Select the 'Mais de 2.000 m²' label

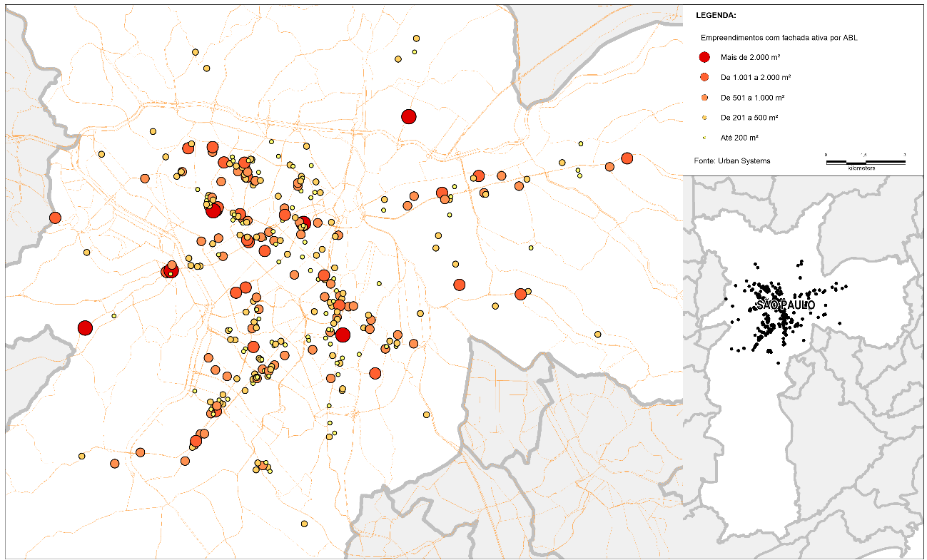(x=750, y=57)
